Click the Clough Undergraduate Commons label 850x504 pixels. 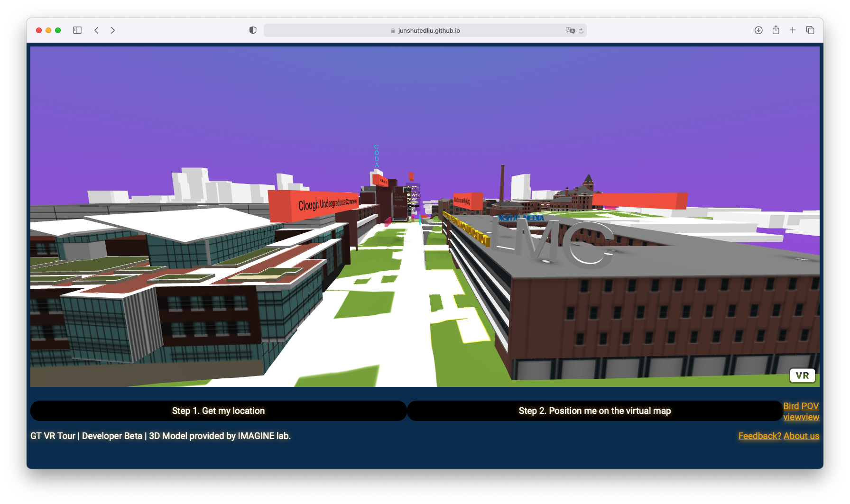coord(326,204)
